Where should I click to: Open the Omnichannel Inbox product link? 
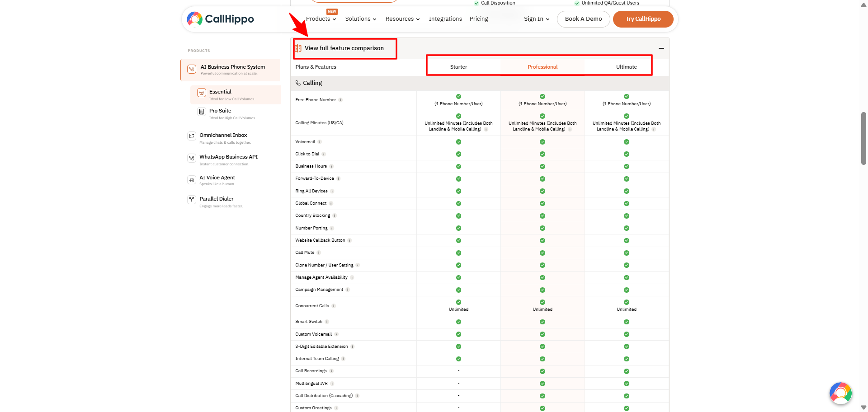[223, 135]
